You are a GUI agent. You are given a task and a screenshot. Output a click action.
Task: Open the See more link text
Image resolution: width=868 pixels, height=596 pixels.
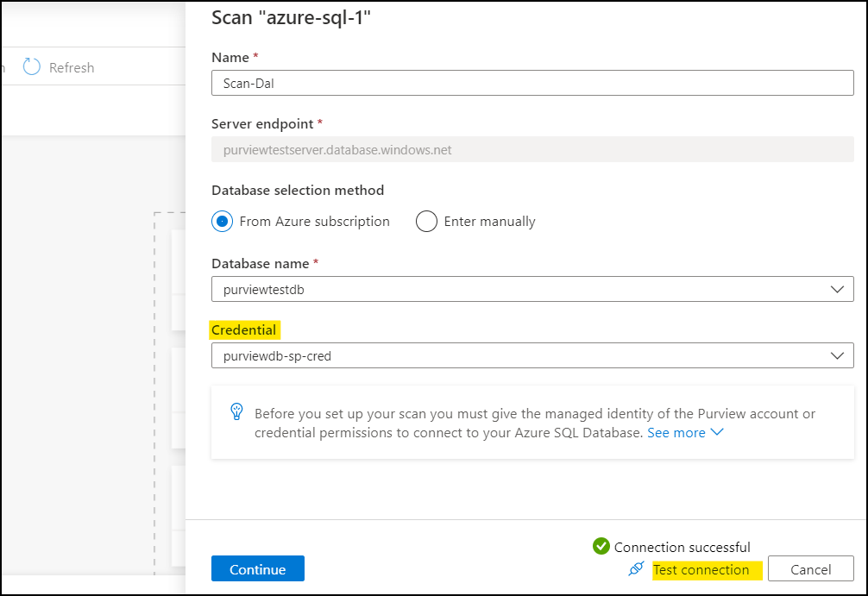click(x=676, y=433)
